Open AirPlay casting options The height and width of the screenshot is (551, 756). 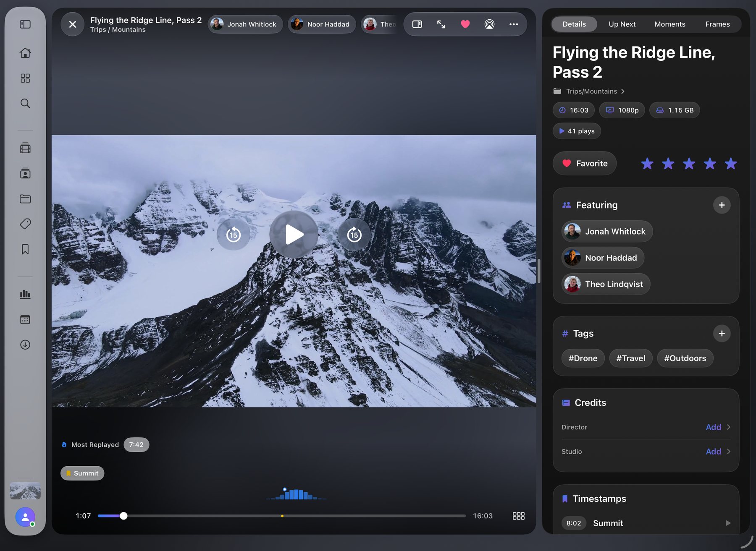(x=489, y=24)
